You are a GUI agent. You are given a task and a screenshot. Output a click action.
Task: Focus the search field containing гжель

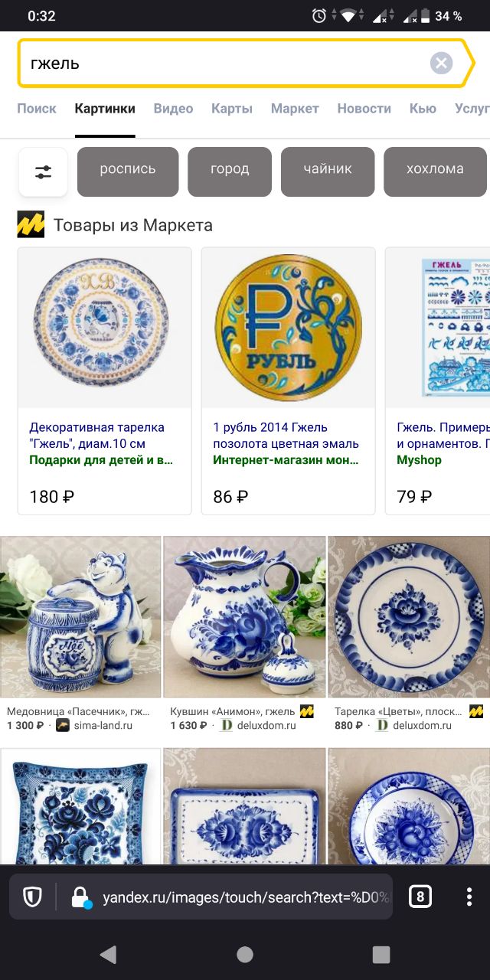click(x=226, y=63)
